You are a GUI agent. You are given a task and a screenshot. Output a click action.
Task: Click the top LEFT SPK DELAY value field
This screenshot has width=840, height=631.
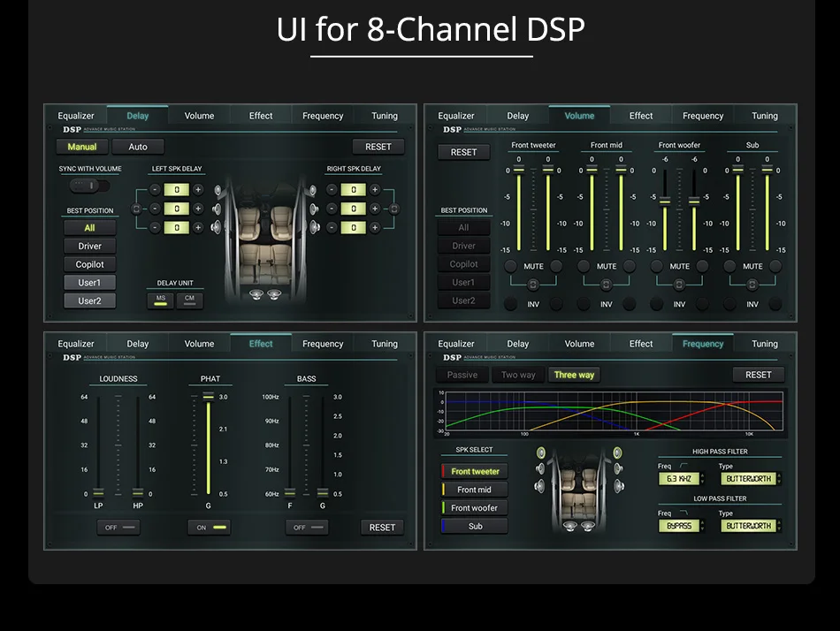click(x=176, y=190)
